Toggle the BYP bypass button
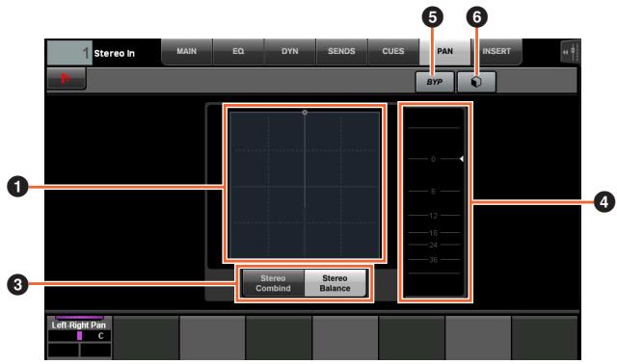 point(435,82)
